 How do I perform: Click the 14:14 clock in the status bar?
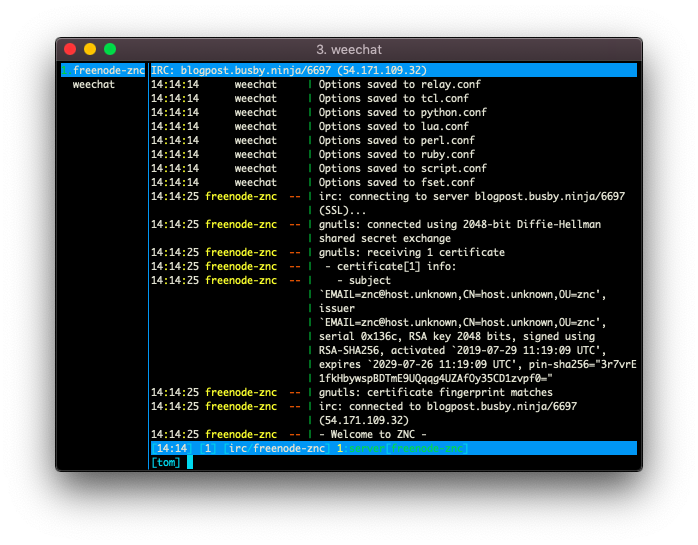pyautogui.click(x=172, y=448)
